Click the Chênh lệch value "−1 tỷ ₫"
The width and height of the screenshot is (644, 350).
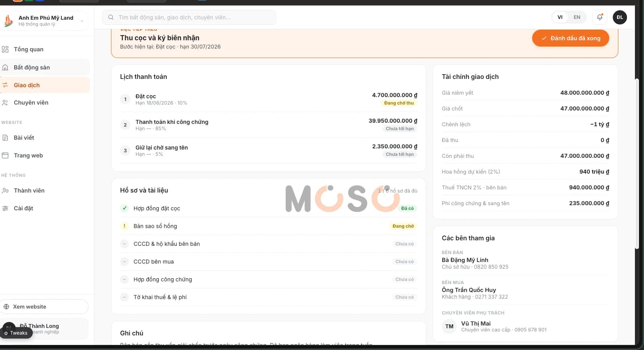[x=600, y=124]
